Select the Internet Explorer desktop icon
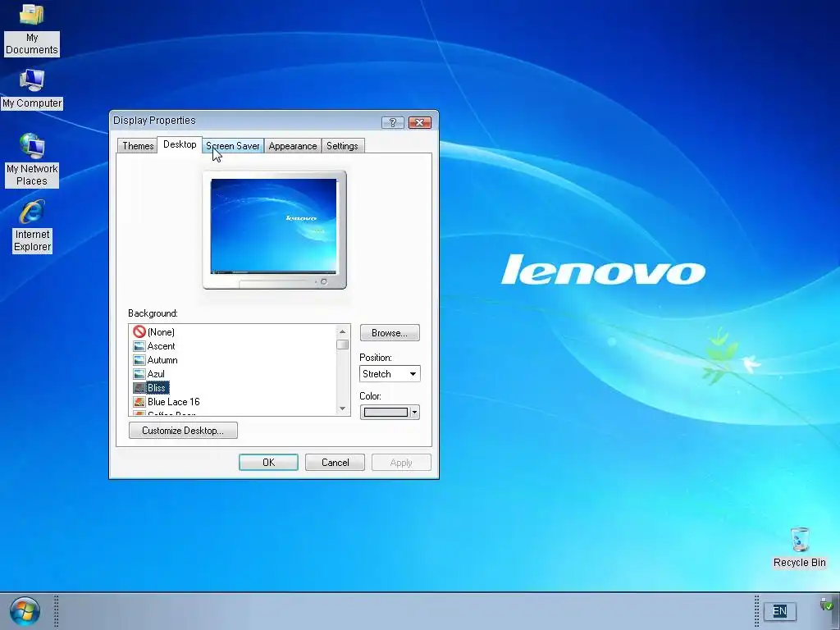Image resolution: width=840 pixels, height=630 pixels. click(32, 226)
